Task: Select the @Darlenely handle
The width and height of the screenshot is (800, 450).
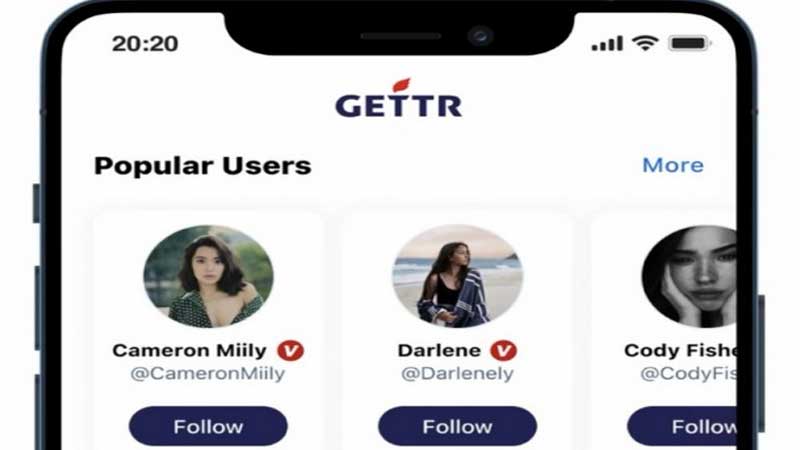Action: pos(457,373)
